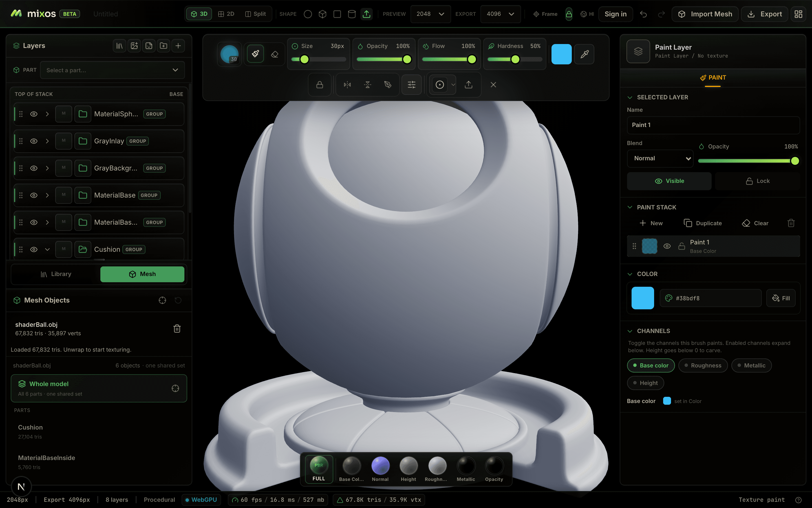Collapse the CHANNELS section
This screenshot has width=812, height=508.
(630, 331)
